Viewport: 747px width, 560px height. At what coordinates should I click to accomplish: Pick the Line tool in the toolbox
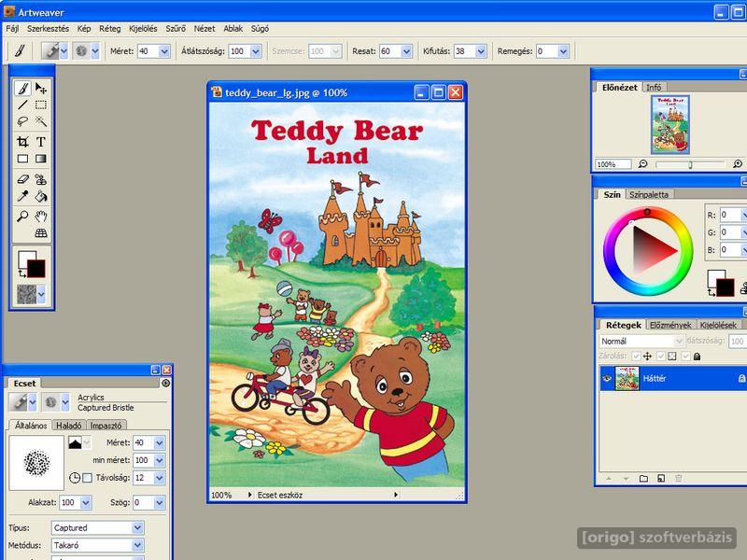(x=22, y=105)
